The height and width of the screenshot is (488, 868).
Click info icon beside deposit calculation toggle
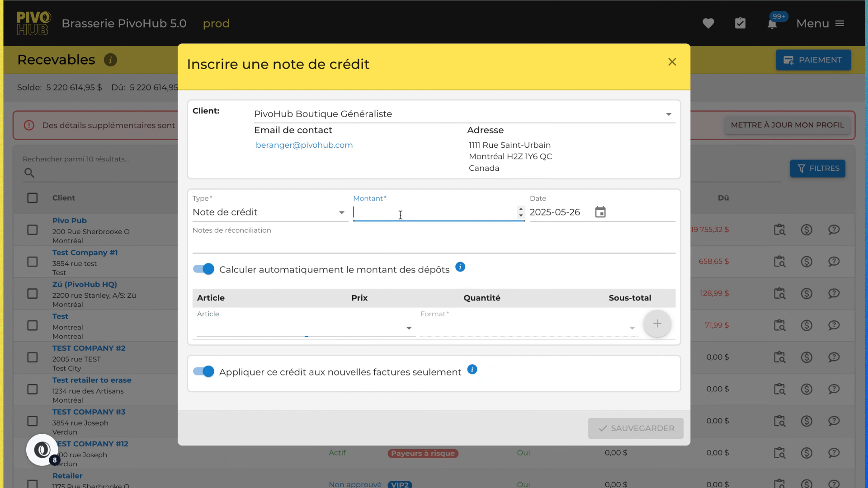[460, 267]
